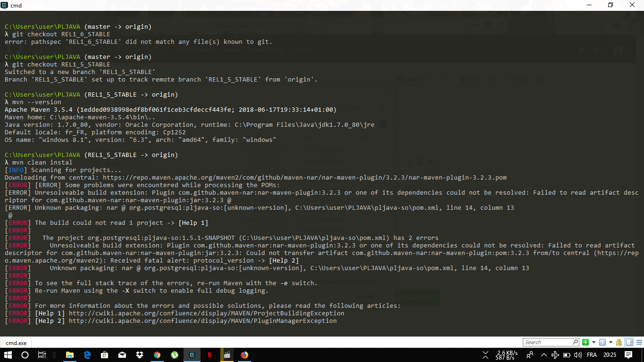The width and height of the screenshot is (644, 362).
Task: Select the cmd.exe tab
Action: tap(16, 342)
